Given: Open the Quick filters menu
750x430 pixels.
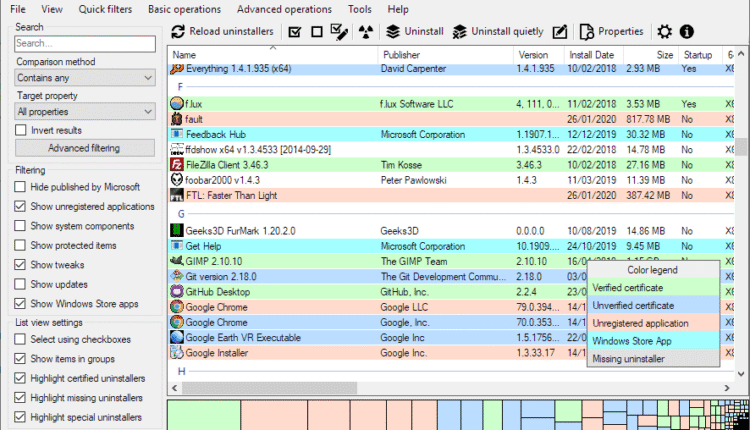Looking at the screenshot, I should click(105, 9).
